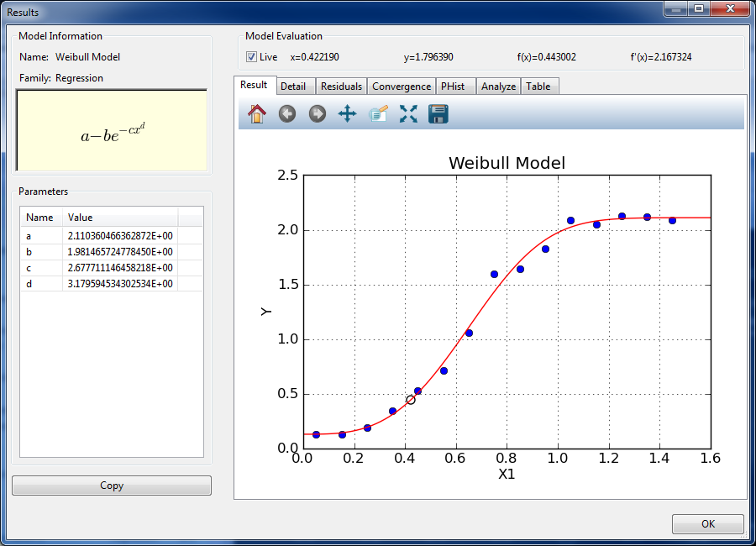Click the Home reset view icon
The image size is (756, 546).
pyautogui.click(x=256, y=114)
